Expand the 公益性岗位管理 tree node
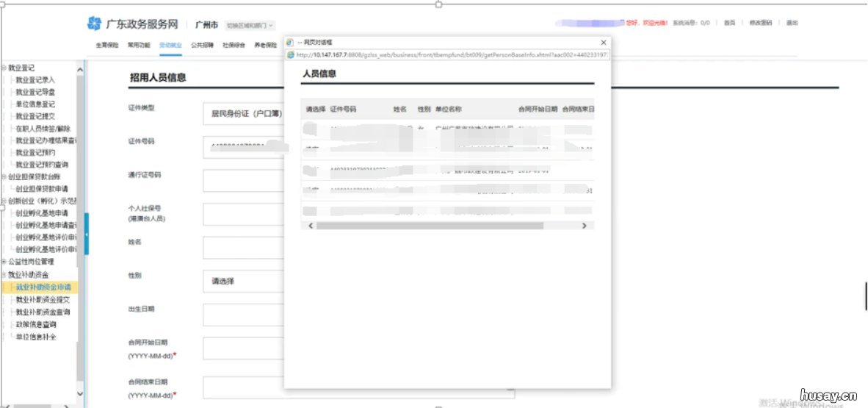The width and height of the screenshot is (868, 408). pyautogui.click(x=4, y=262)
